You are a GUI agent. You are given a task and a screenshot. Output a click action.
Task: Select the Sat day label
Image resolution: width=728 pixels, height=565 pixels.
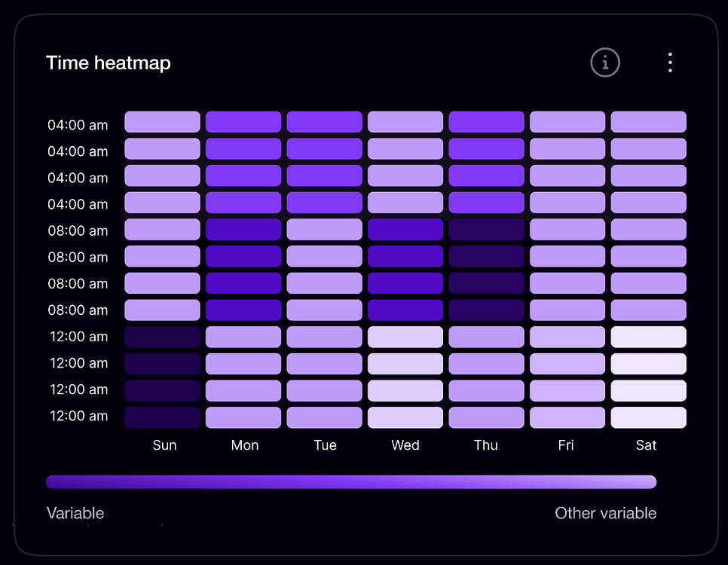[x=646, y=445]
